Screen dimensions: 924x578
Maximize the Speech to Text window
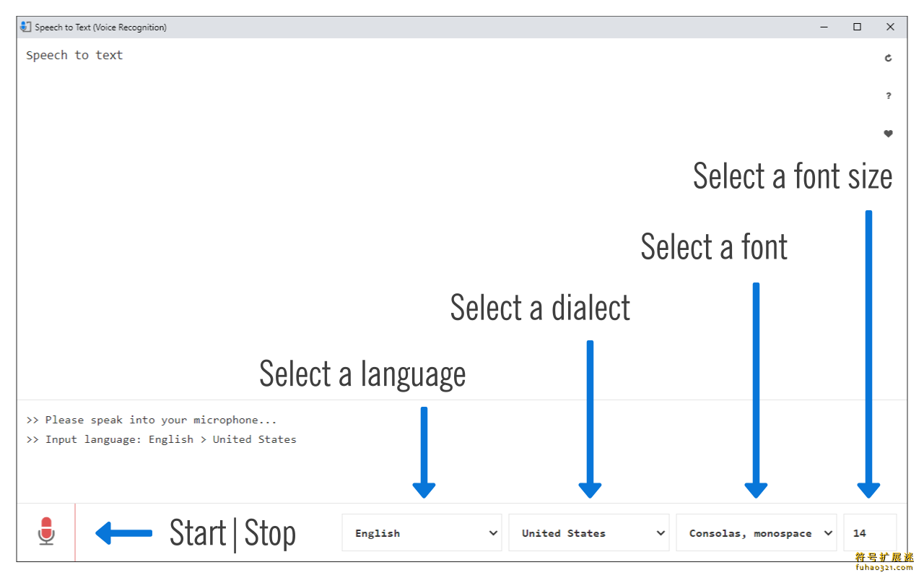[857, 27]
